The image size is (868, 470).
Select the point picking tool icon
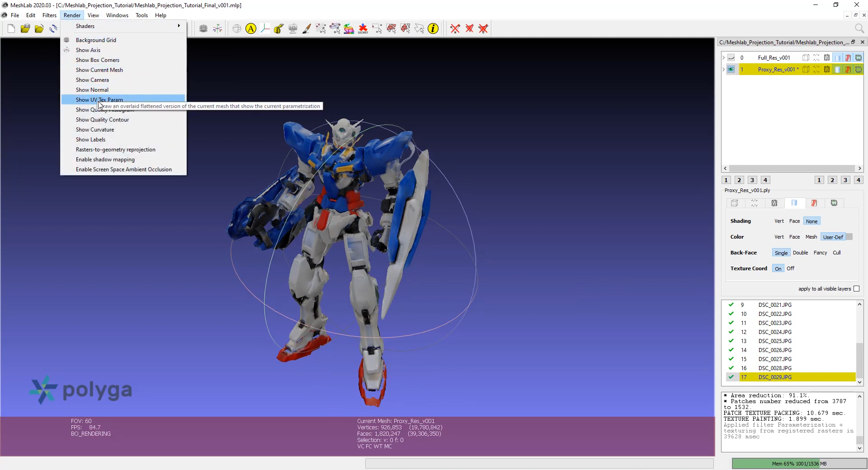(x=321, y=29)
